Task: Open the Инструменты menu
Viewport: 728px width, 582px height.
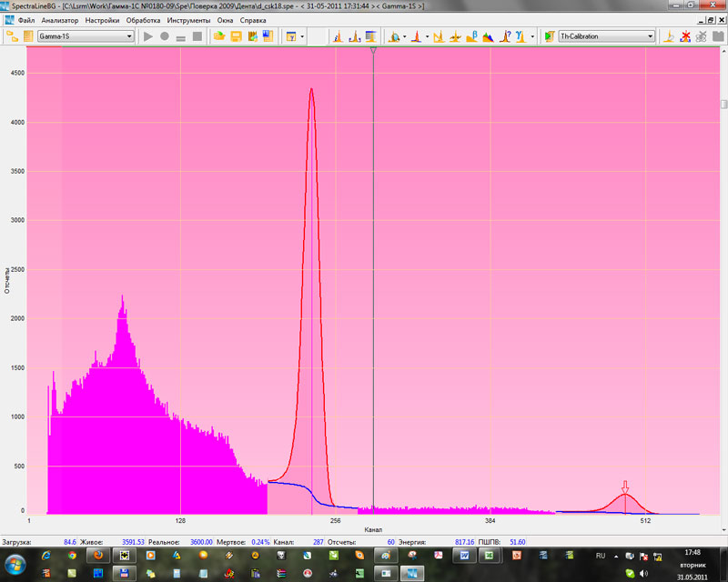Action: pyautogui.click(x=188, y=20)
